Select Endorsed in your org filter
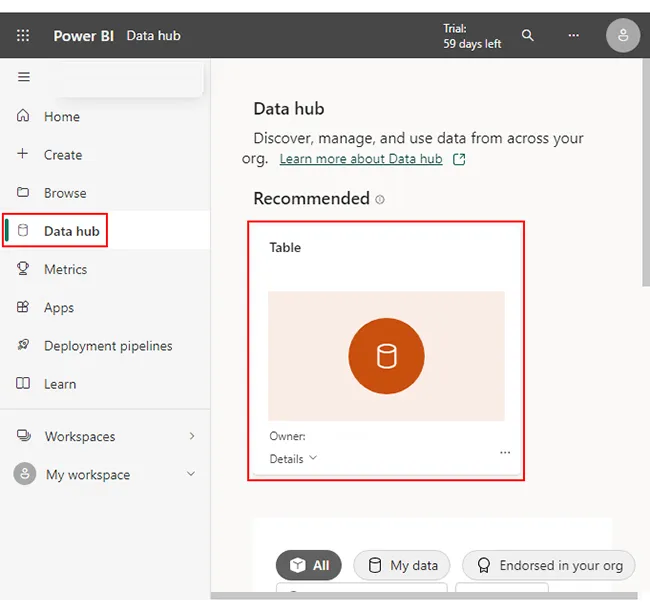 (549, 565)
